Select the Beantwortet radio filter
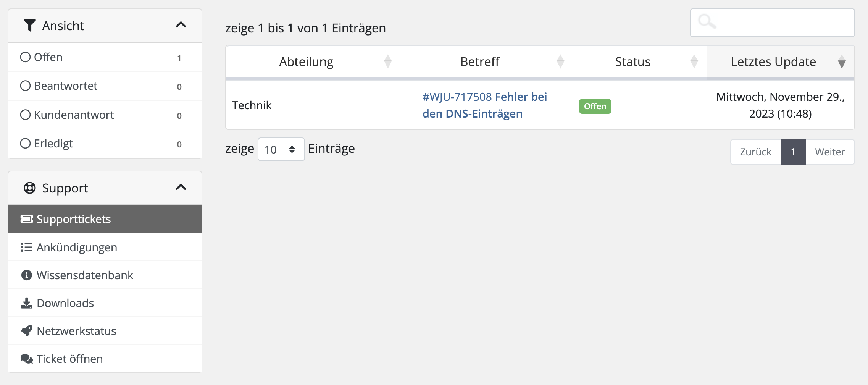This screenshot has height=385, width=868. pos(25,86)
